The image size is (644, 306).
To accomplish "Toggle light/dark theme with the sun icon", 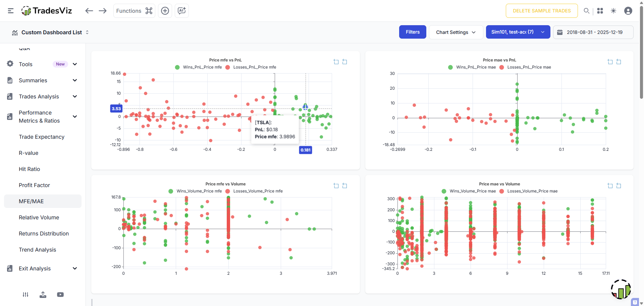I will pyautogui.click(x=613, y=11).
